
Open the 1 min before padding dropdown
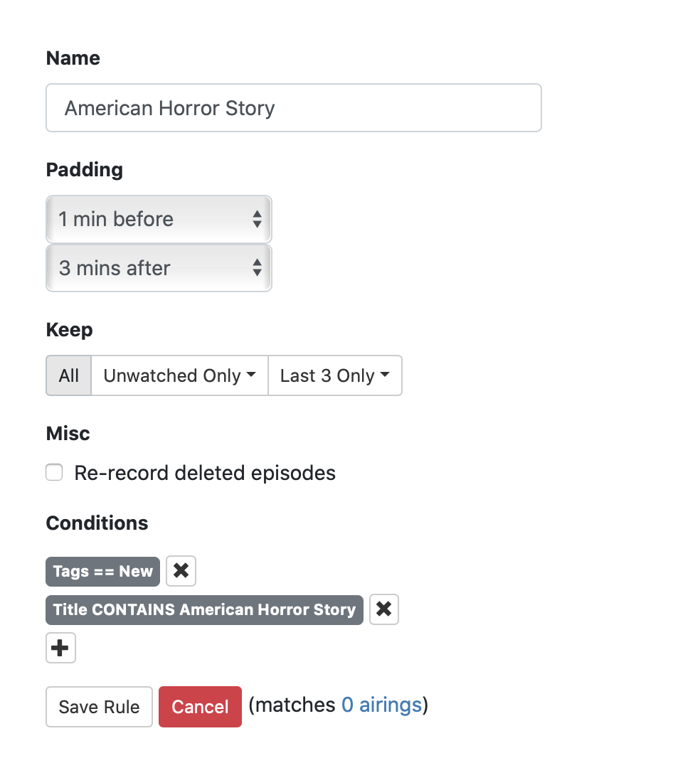tap(159, 219)
